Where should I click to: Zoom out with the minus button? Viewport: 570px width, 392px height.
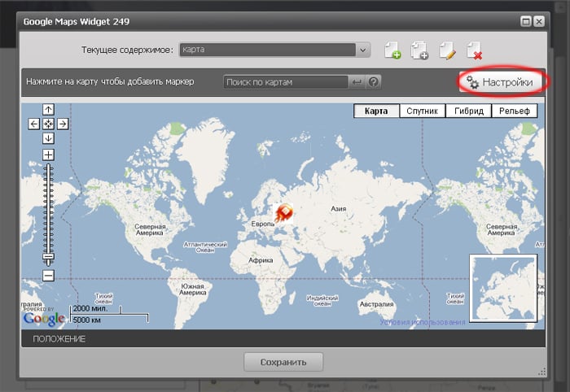48,276
